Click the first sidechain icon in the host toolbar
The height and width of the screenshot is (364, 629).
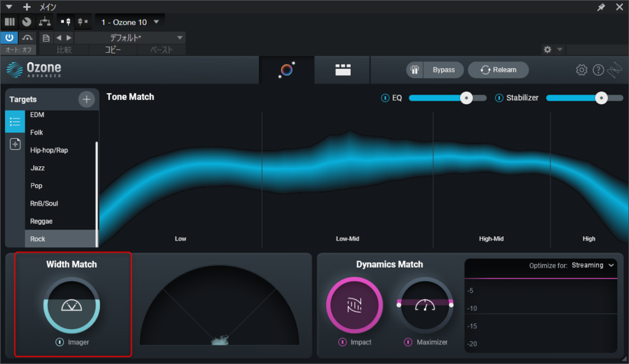[x=66, y=21]
